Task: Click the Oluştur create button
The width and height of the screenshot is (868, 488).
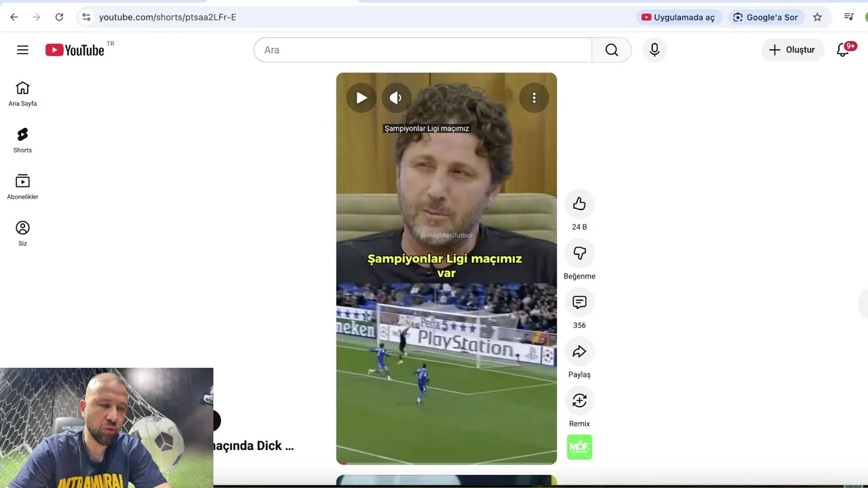Action: [x=792, y=50]
